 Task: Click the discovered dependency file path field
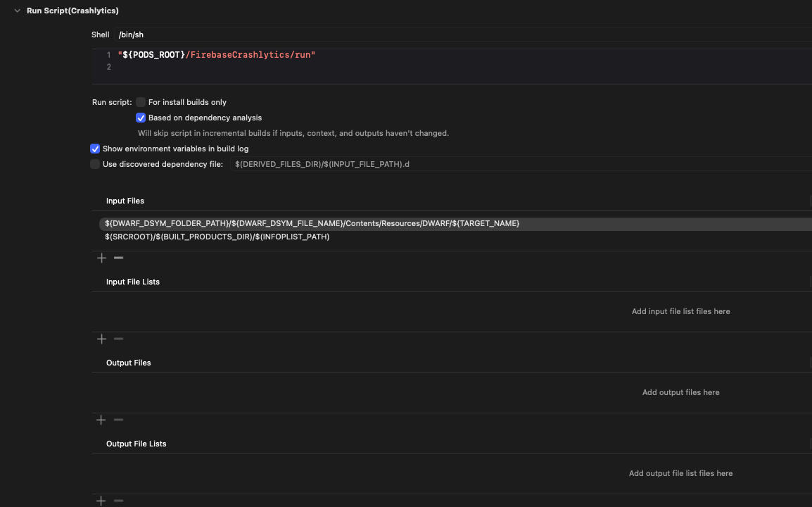pos(521,164)
